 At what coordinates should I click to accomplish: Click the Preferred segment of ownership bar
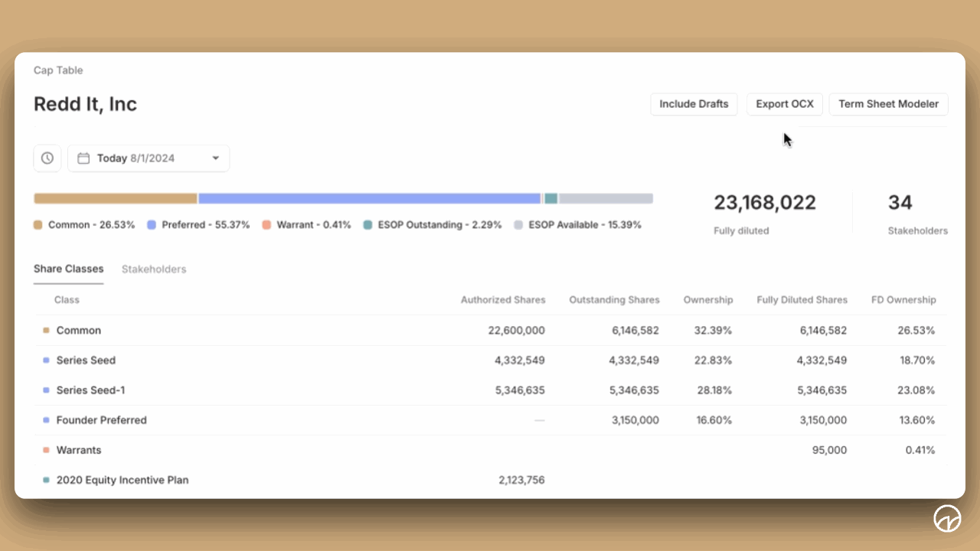(x=370, y=198)
